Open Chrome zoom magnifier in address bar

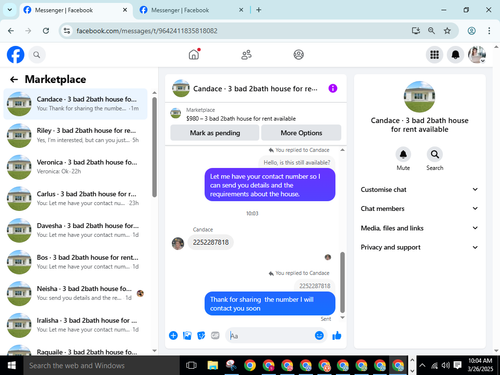click(431, 31)
